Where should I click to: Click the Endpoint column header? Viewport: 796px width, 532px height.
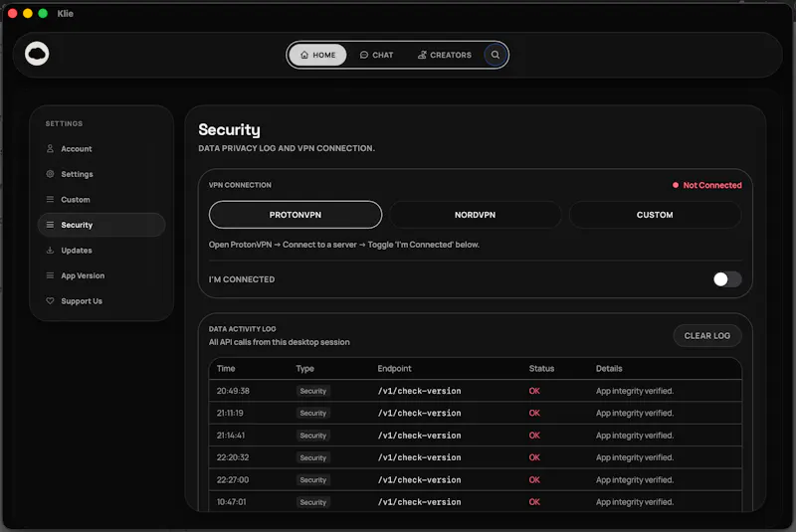[394, 368]
